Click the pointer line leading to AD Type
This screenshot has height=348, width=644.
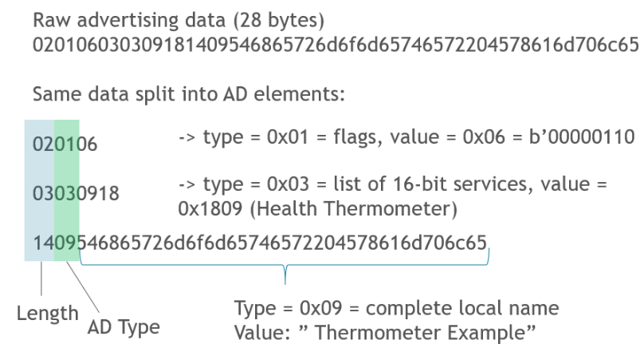[x=82, y=287]
